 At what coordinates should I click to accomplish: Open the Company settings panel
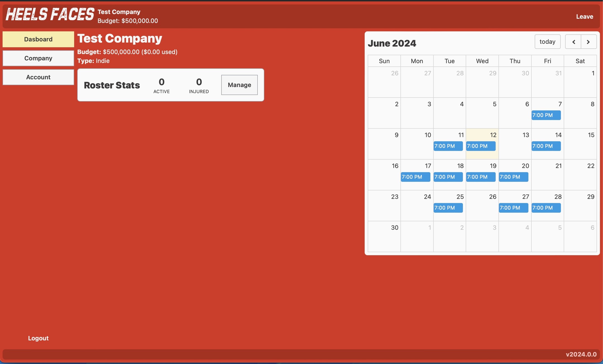pyautogui.click(x=38, y=58)
